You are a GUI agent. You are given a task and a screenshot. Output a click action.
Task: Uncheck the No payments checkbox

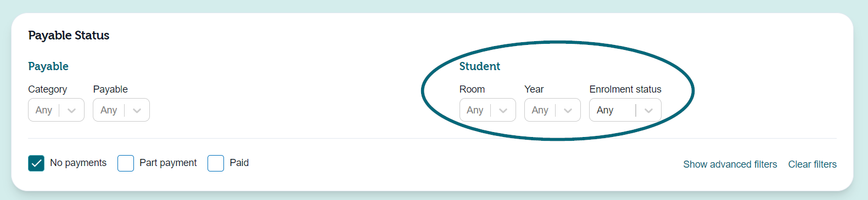(36, 163)
